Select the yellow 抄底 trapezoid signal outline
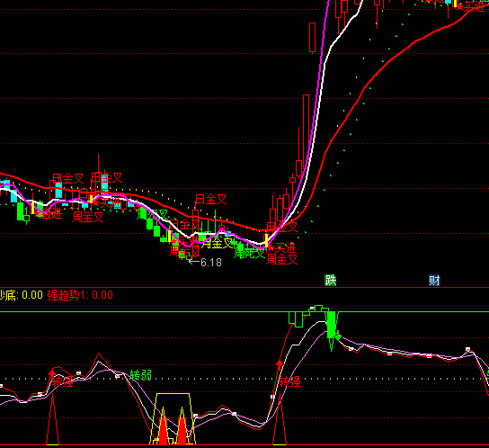489x448 pixels. click(173, 418)
